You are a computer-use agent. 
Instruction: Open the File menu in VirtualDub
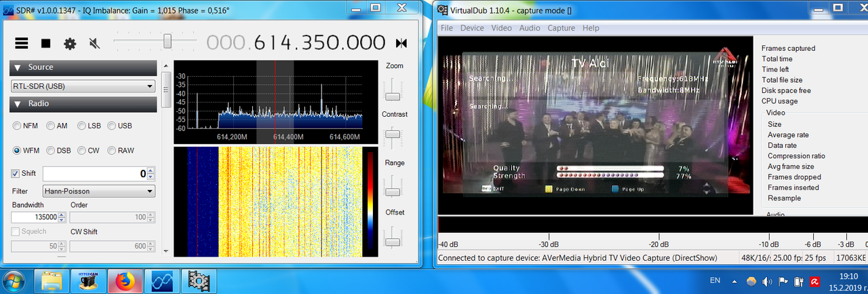click(x=447, y=28)
